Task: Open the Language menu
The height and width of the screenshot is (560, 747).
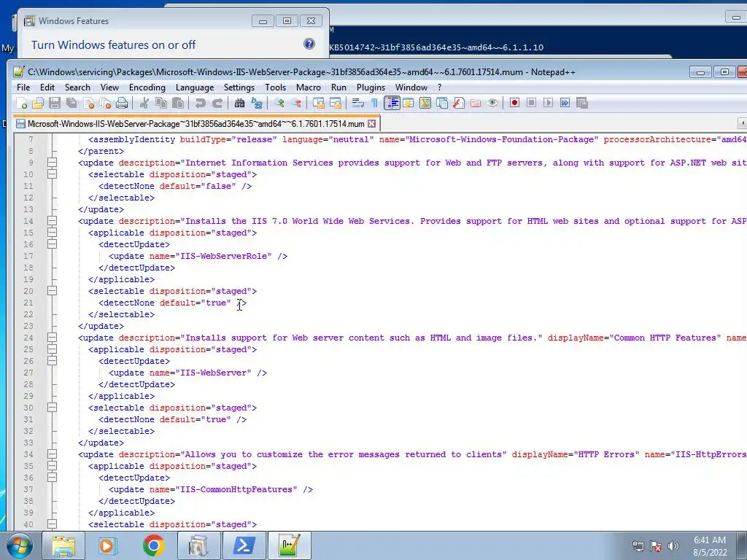Action: [x=194, y=87]
